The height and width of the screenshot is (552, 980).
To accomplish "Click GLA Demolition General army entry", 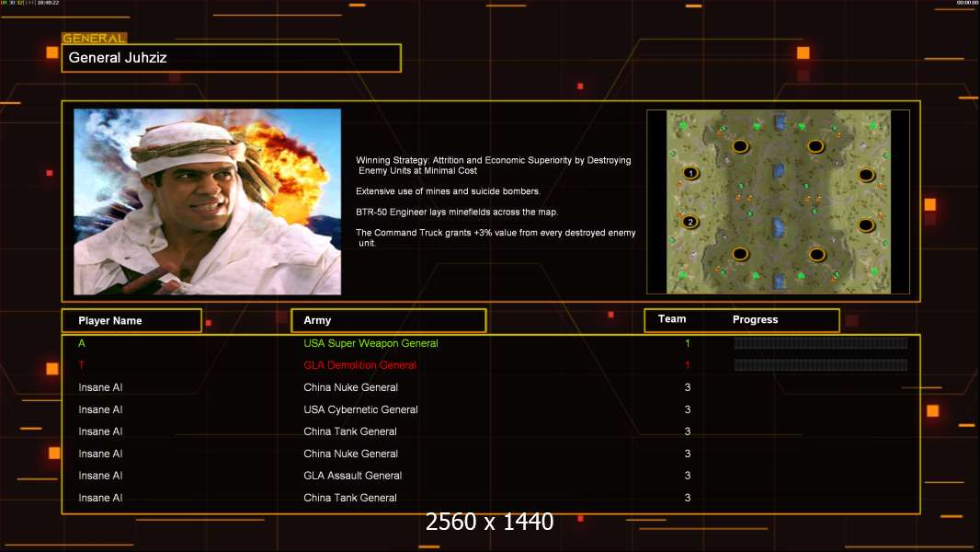I will 360,365.
